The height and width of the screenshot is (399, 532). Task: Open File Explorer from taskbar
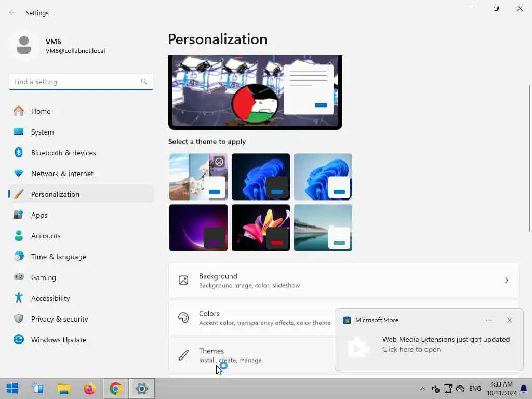64,389
